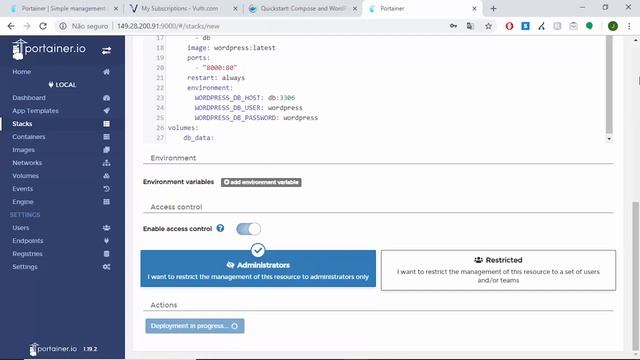Select the Restricted access option
The height and width of the screenshot is (360, 640).
pos(498,270)
